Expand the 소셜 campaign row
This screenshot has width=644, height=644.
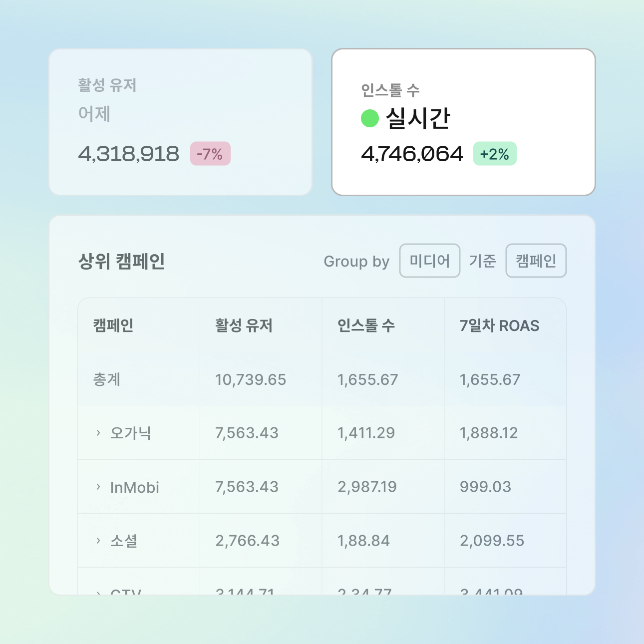pyautogui.click(x=98, y=541)
